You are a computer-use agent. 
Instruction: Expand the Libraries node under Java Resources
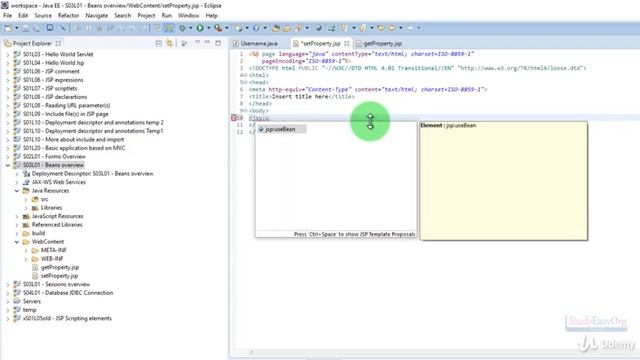pyautogui.click(x=26, y=208)
